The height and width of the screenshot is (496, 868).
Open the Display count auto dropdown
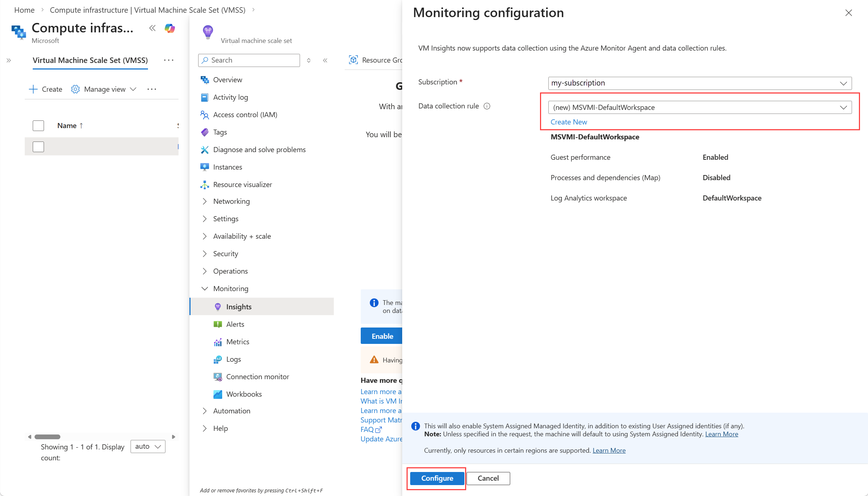(x=148, y=447)
